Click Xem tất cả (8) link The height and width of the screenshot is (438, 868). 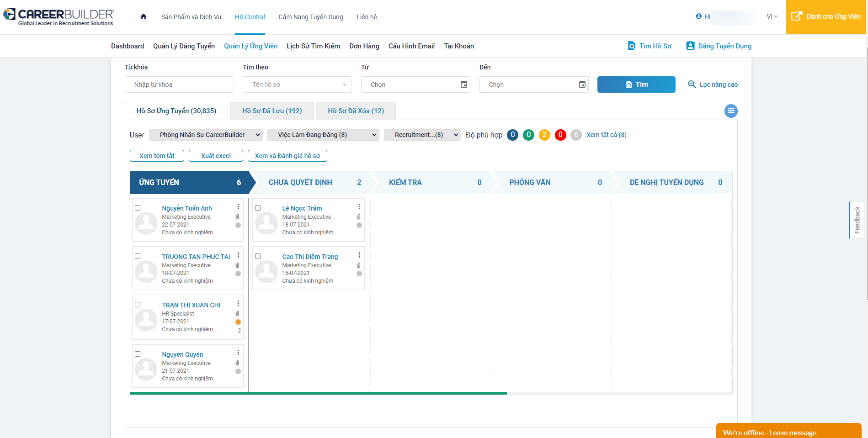(607, 135)
